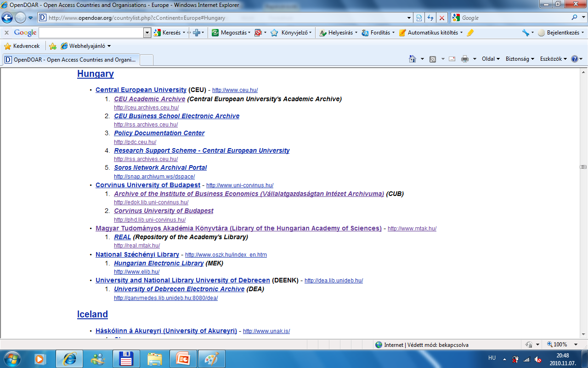This screenshot has height=368, width=588.
Task: Click the Google logo on the toolbar
Action: coord(25,33)
